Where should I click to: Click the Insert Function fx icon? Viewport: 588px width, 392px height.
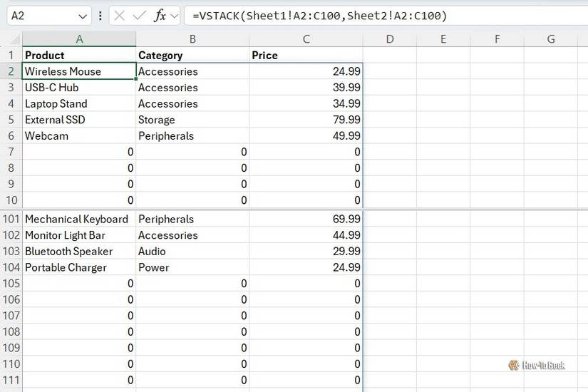click(160, 16)
